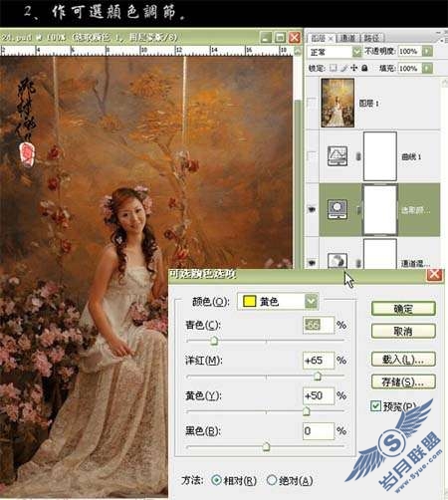Screen dimensions: 448x500
Task: Click the lock position move icon
Action: pos(353,68)
